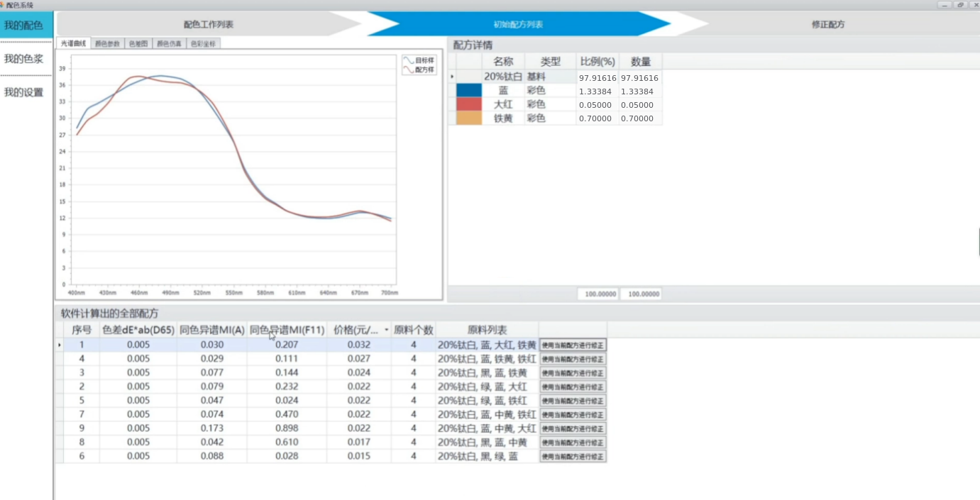980x500 pixels.
Task: Switch to the 颜色仿真 tab
Action: pos(169,43)
